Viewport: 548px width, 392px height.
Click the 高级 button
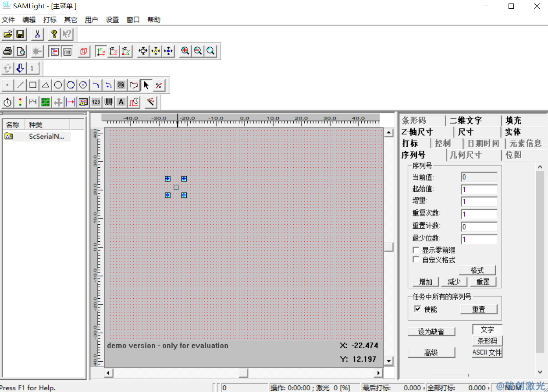(431, 353)
